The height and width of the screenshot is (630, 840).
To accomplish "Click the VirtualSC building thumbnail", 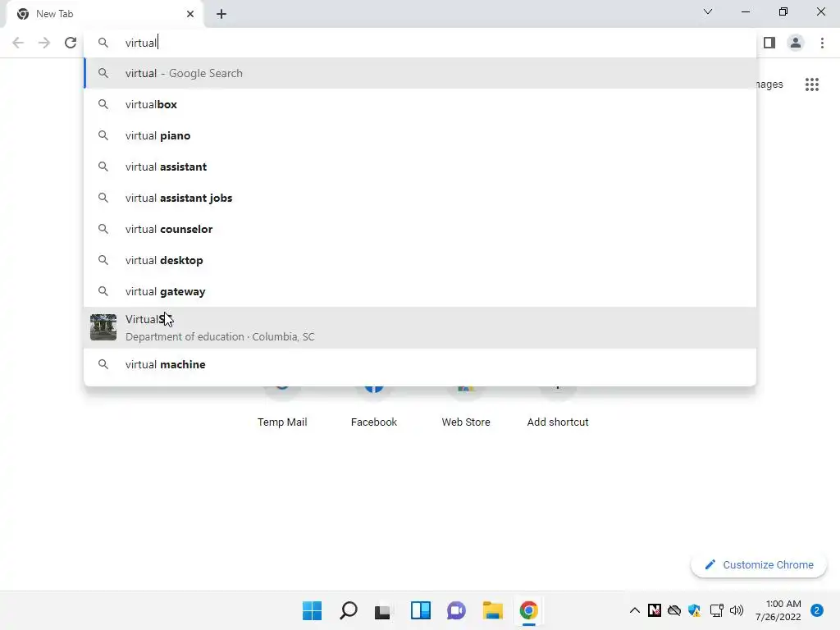I will pos(103,327).
